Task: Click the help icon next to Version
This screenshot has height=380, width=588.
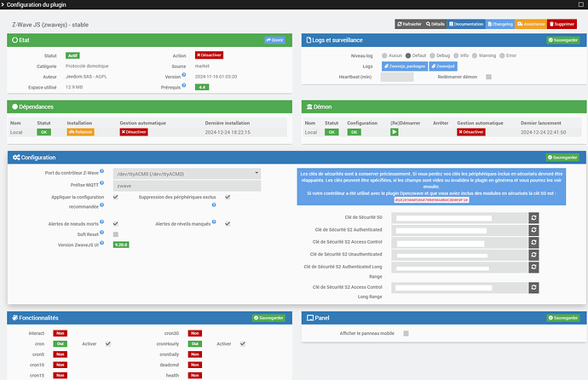Action: 184,75
